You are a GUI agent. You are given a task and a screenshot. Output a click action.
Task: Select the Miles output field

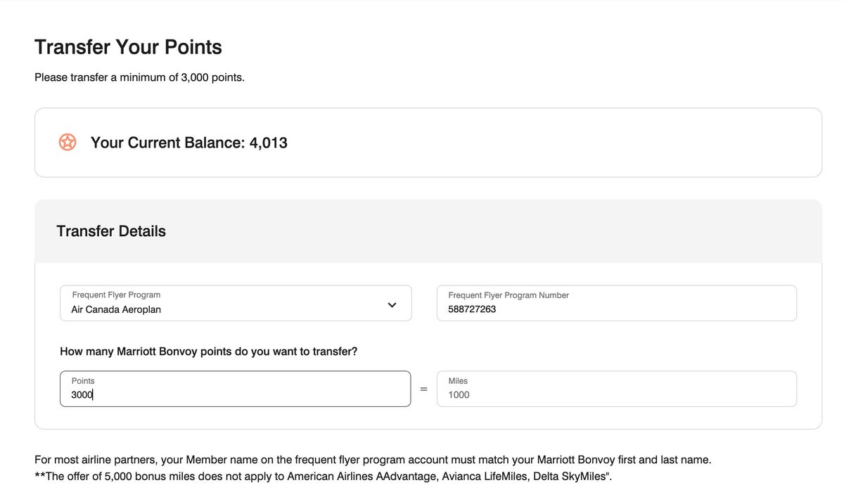[x=616, y=389]
